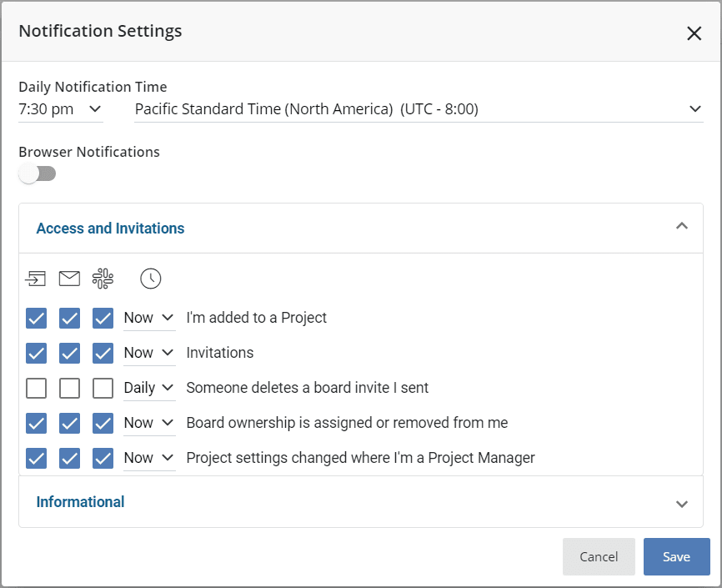Toggle the Browser Notifications switch off
722x588 pixels.
click(37, 173)
